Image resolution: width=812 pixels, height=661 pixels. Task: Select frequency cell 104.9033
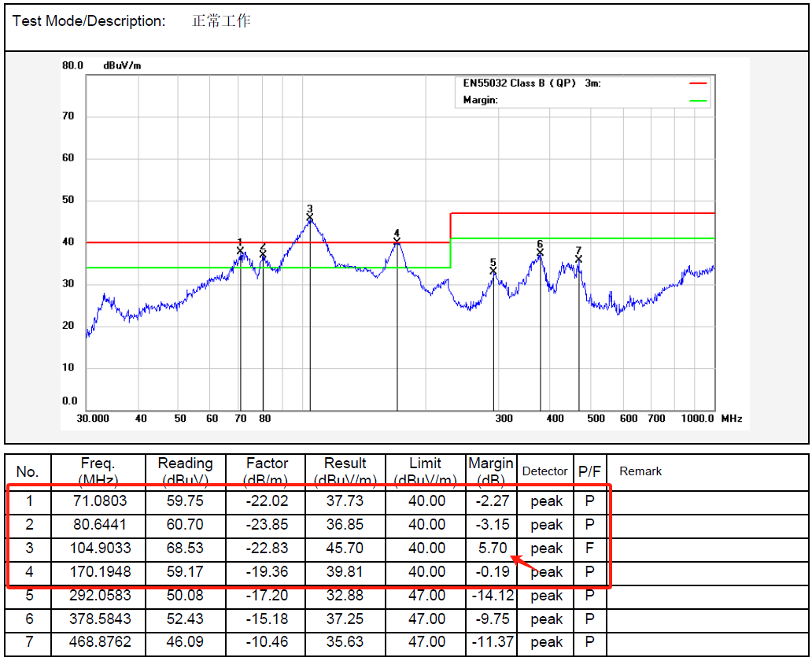point(98,548)
